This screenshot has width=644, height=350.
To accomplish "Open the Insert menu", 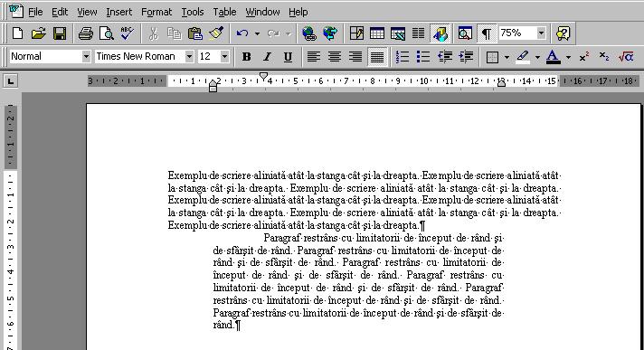I will click(119, 12).
